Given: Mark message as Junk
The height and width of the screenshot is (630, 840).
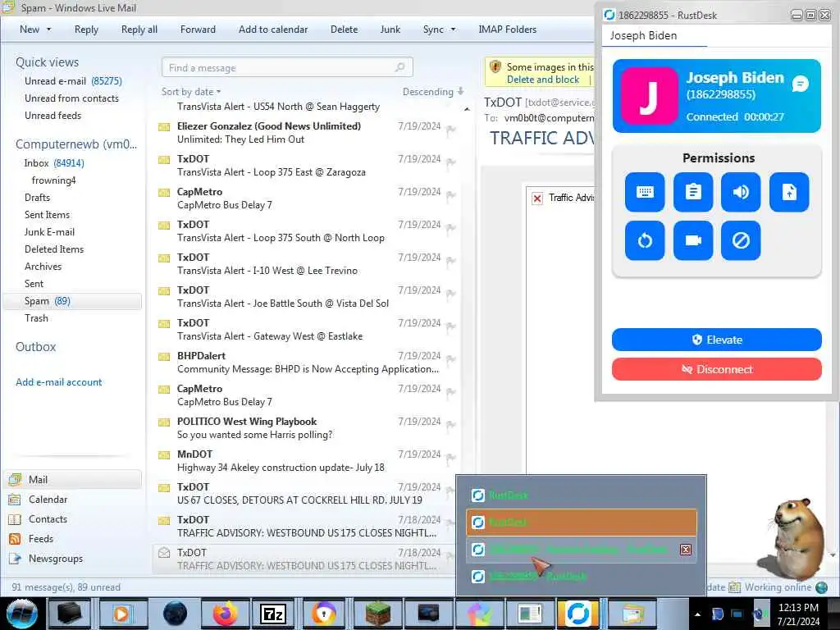Looking at the screenshot, I should [x=390, y=30].
